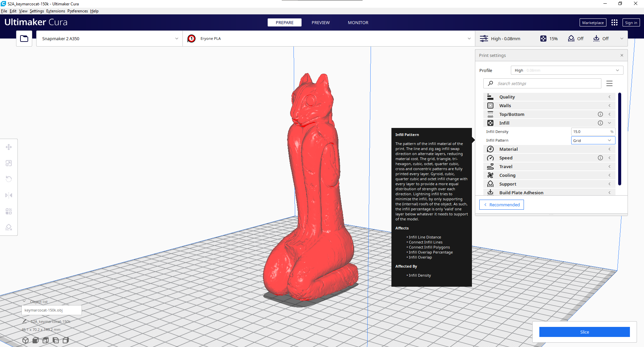Open the Infill Pattern Grid dropdown
Image resolution: width=644 pixels, height=347 pixels.
tap(593, 140)
